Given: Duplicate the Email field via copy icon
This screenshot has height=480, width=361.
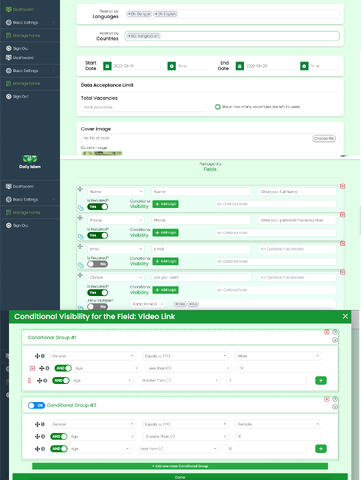Looking at the screenshot, I should click(80, 265).
